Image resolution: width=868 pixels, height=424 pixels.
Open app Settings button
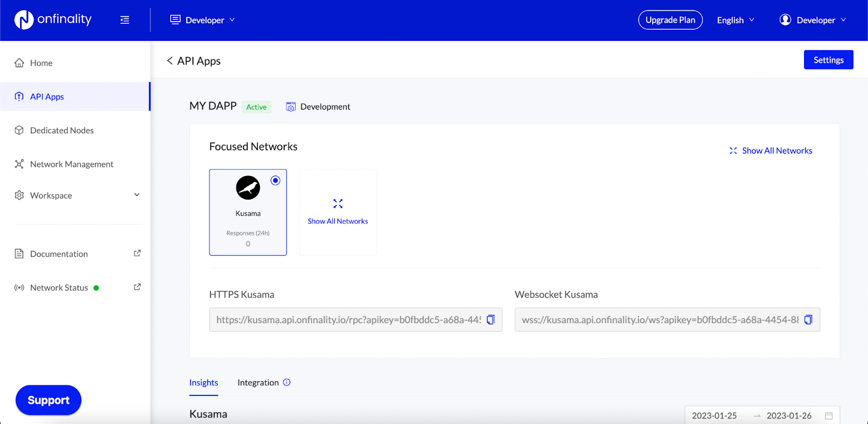coord(828,60)
